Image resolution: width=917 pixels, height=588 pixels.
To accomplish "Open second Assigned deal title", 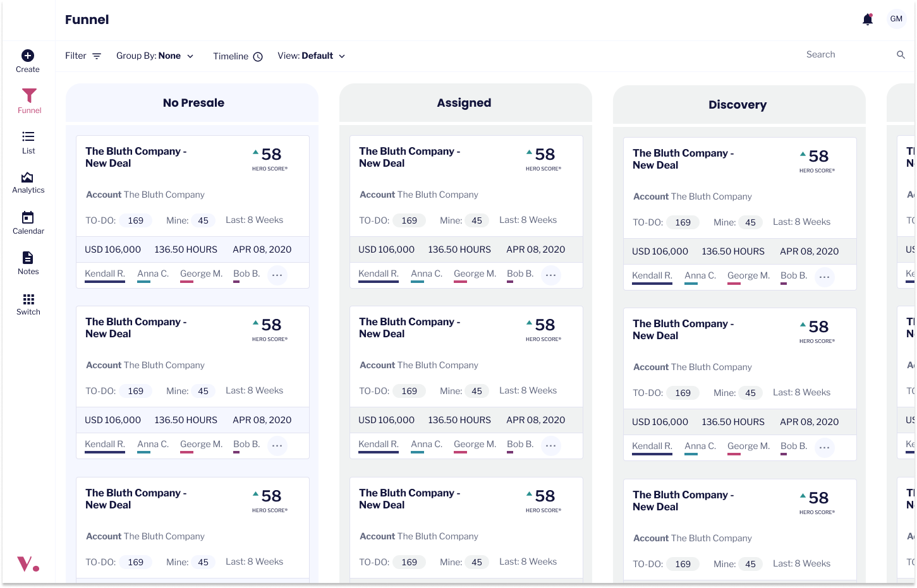I will tap(410, 328).
